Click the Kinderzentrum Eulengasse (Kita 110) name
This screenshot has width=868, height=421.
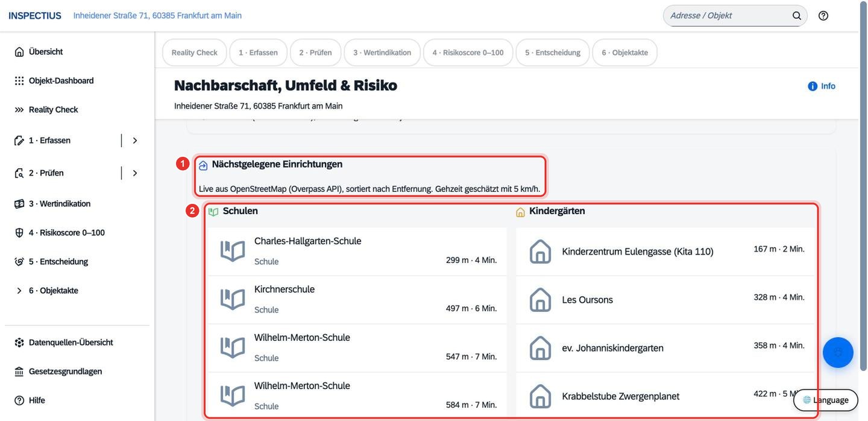click(638, 252)
